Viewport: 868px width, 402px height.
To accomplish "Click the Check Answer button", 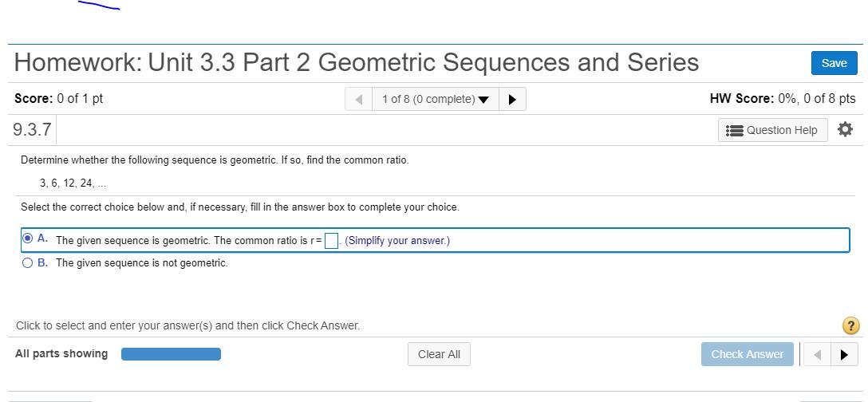I will click(x=747, y=354).
